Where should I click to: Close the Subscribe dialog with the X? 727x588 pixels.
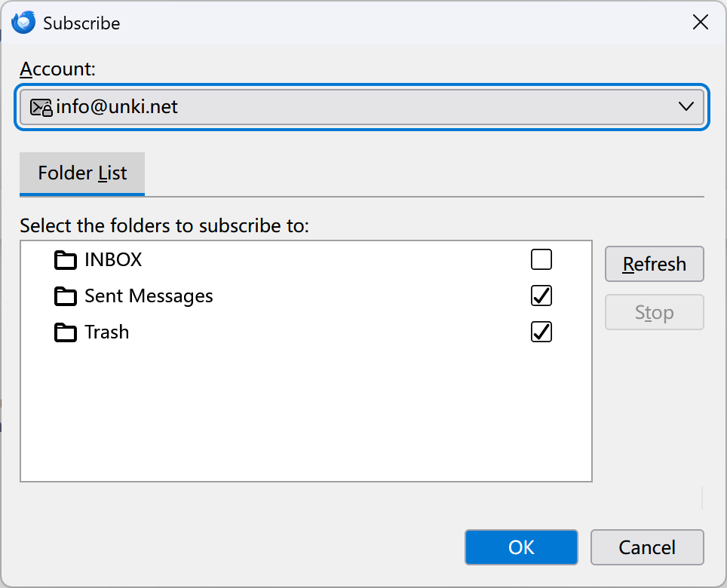(700, 23)
